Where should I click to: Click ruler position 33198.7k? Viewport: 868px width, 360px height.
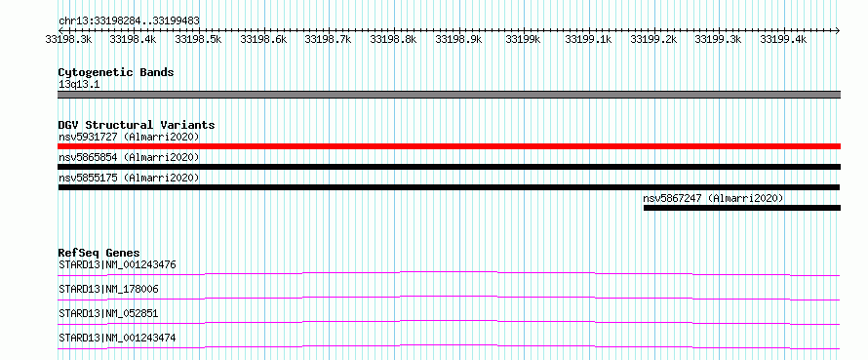[x=329, y=39]
